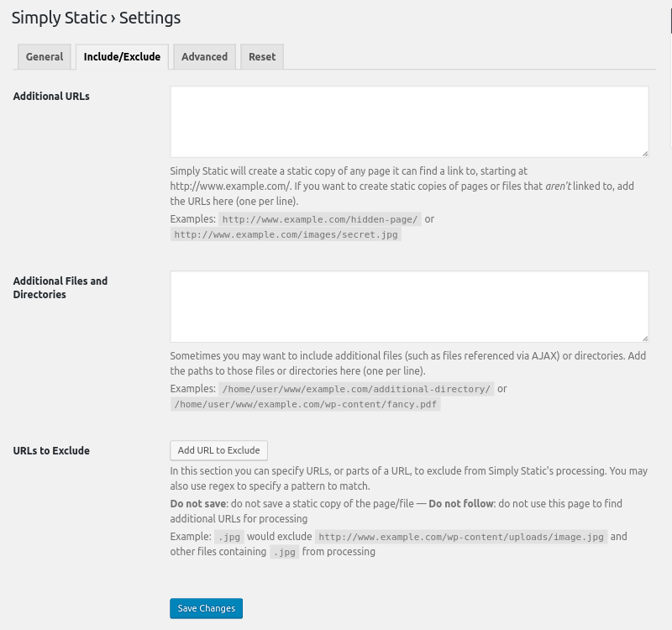Screen dimensions: 672x630
Task: Click inside the Additional URLs text area
Action: (x=409, y=121)
